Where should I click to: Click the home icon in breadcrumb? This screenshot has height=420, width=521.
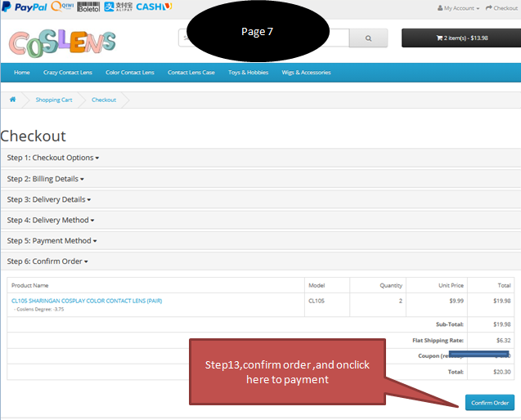click(12, 100)
